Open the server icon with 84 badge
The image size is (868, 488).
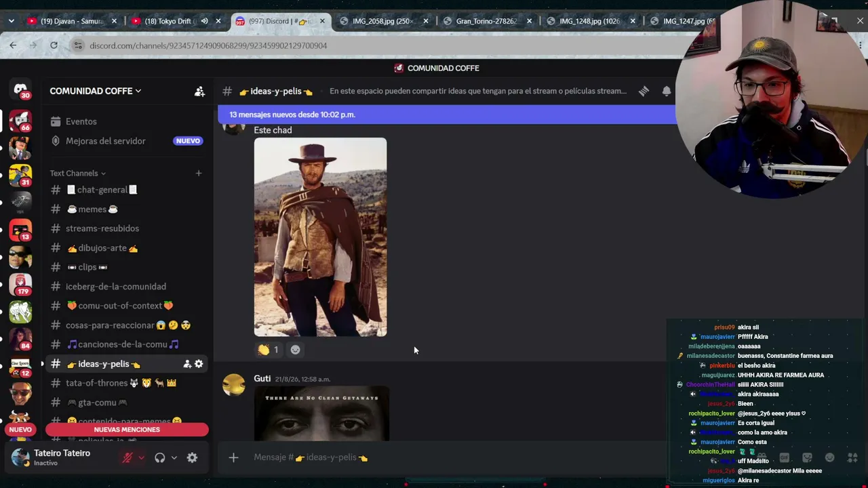[x=20, y=339]
